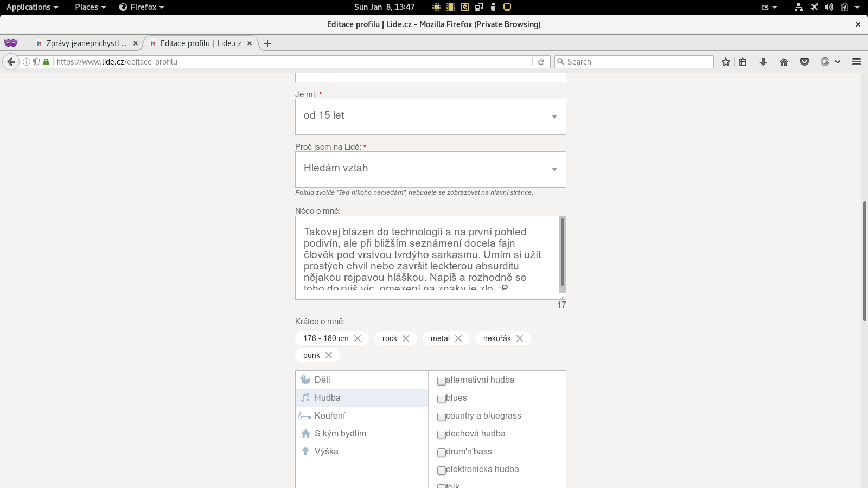The width and height of the screenshot is (868, 488).
Task: Close the 'Zprávy jeaneprichystl' tab
Action: pyautogui.click(x=136, y=43)
